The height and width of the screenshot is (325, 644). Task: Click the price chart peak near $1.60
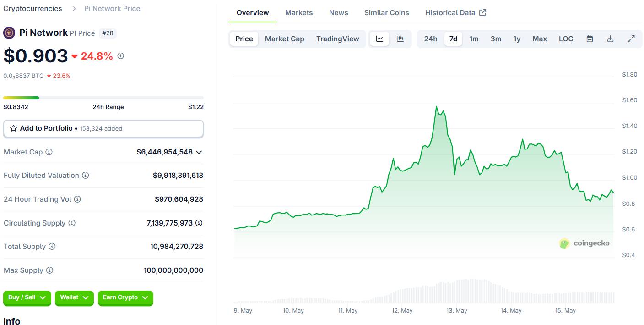[437, 107]
